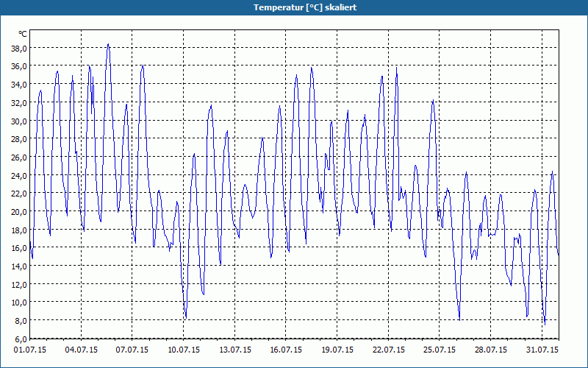Click the 10,0 y-axis value
The height and width of the screenshot is (368, 588).
point(19,302)
